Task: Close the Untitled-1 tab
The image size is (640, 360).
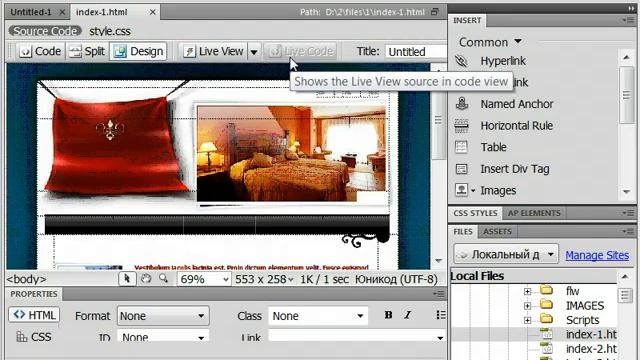Action: pos(62,12)
